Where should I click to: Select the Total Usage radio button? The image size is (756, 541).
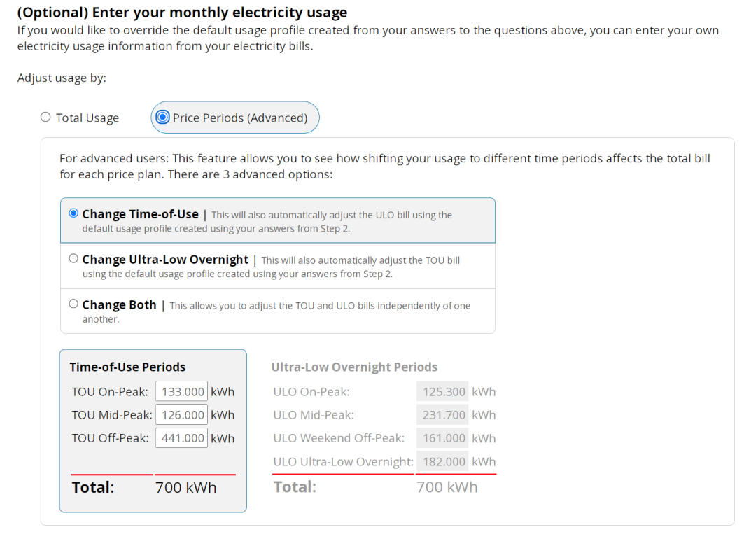click(45, 118)
